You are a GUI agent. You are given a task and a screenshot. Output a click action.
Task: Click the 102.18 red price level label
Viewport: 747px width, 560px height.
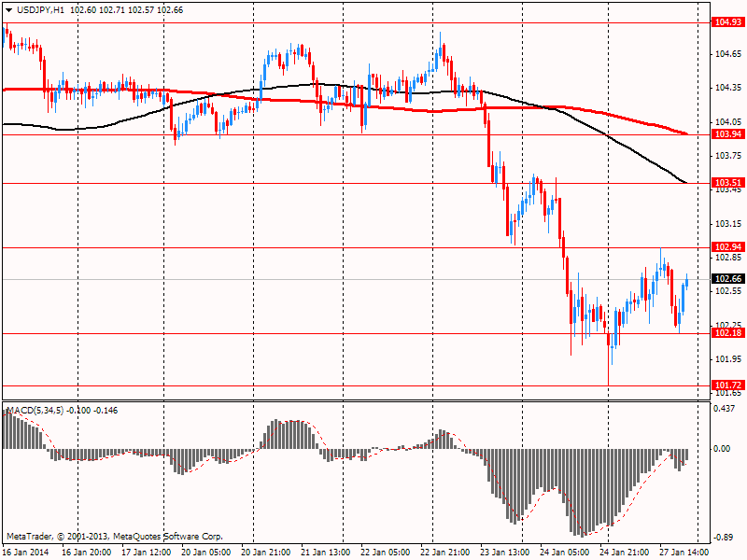click(728, 333)
